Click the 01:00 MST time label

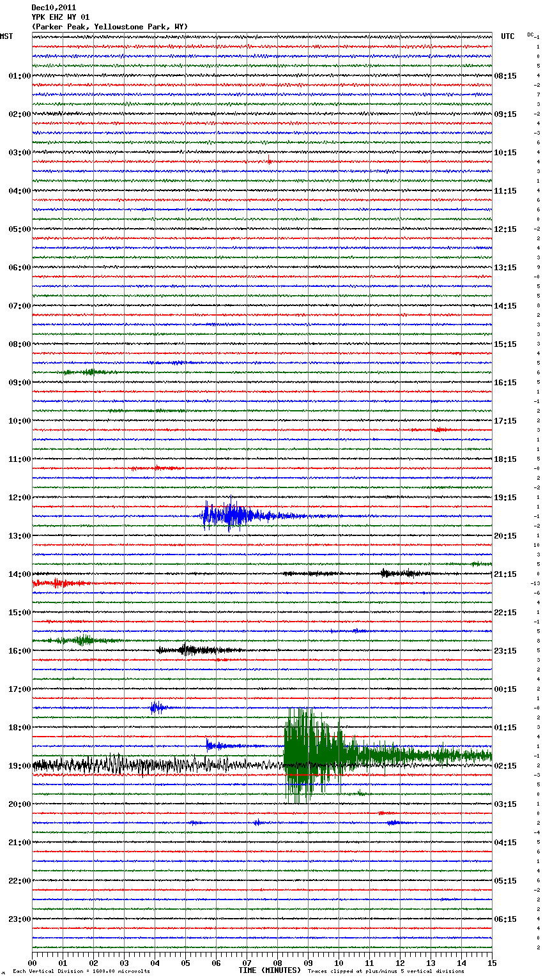coord(20,76)
